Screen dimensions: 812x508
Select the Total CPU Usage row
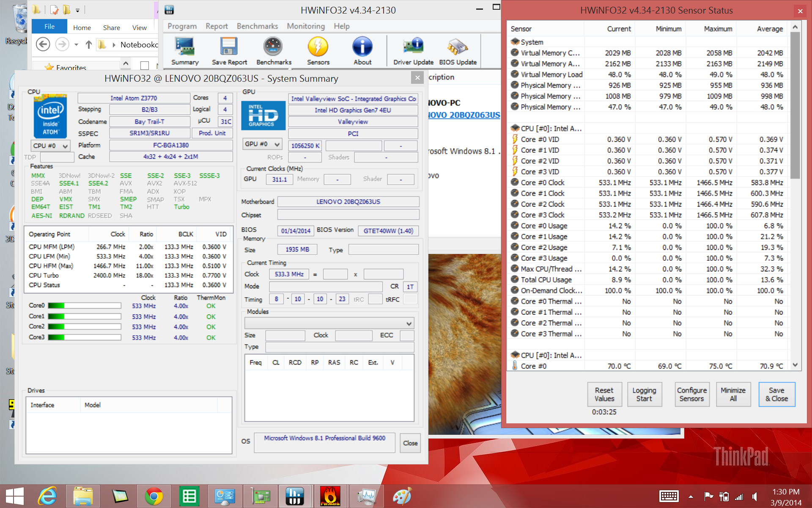[648, 279]
